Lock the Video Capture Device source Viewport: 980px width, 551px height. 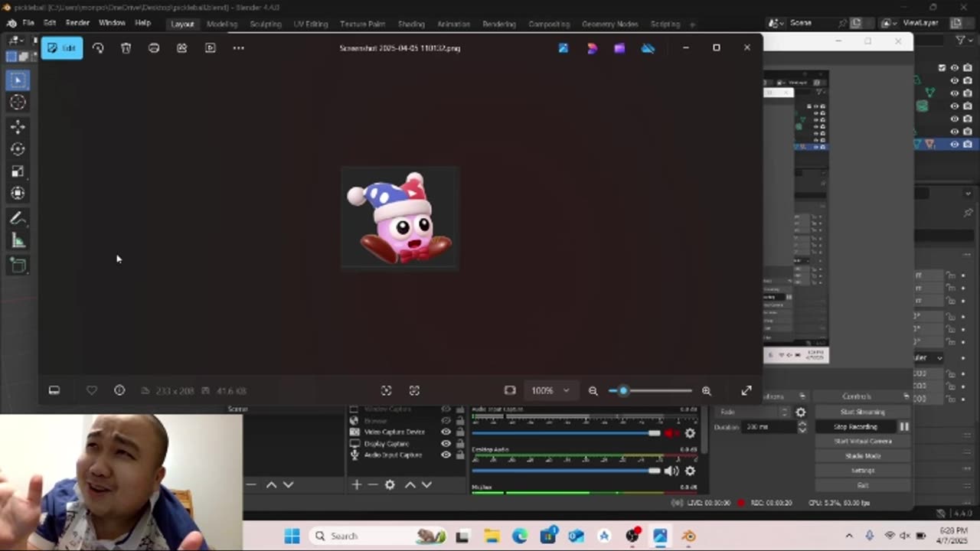click(460, 432)
